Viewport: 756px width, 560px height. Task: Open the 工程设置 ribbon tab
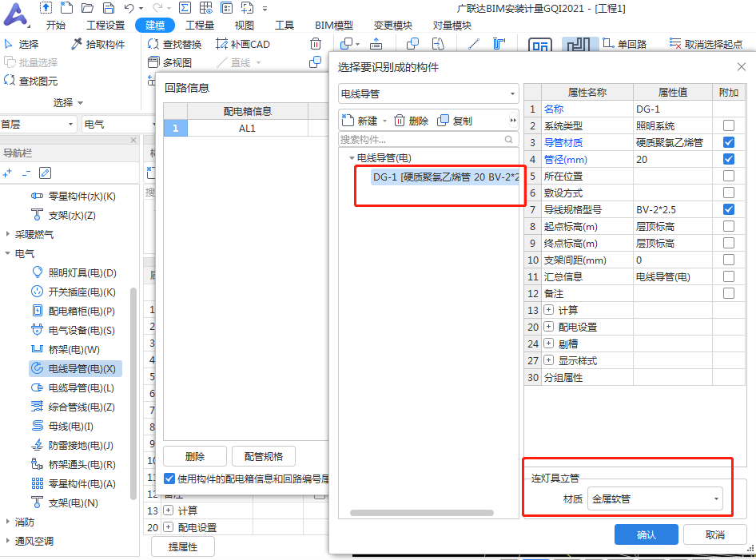click(105, 25)
